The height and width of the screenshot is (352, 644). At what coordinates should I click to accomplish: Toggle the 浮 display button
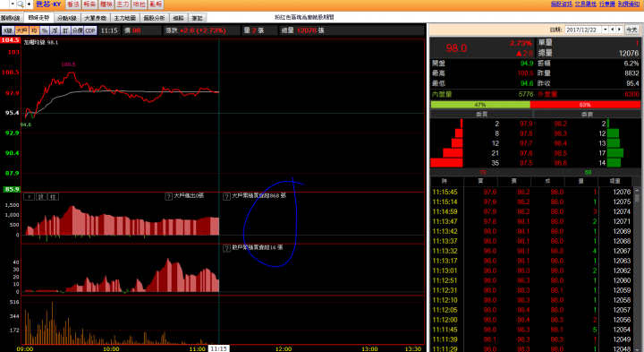pos(55,30)
